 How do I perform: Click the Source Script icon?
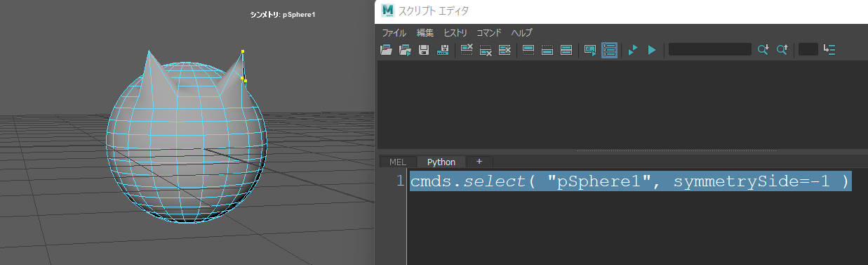click(x=405, y=49)
